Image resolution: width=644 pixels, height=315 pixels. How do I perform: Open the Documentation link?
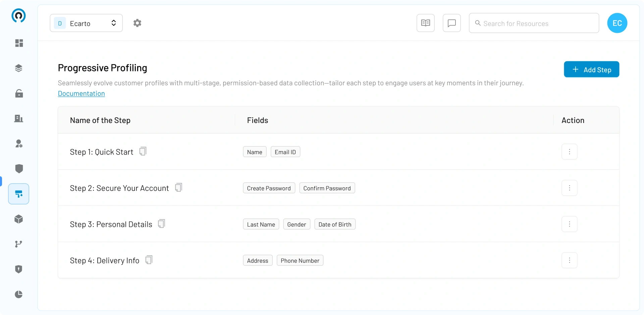[x=82, y=93]
